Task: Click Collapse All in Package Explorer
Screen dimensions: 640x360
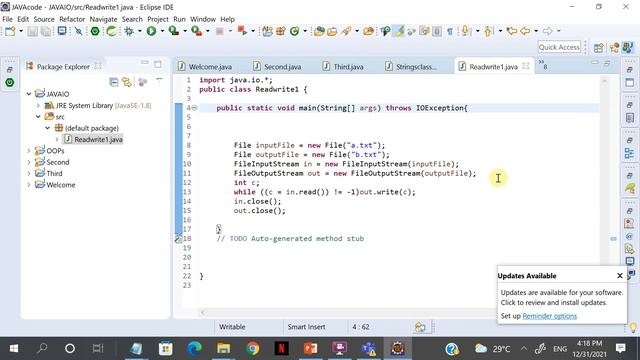Action: [114, 82]
